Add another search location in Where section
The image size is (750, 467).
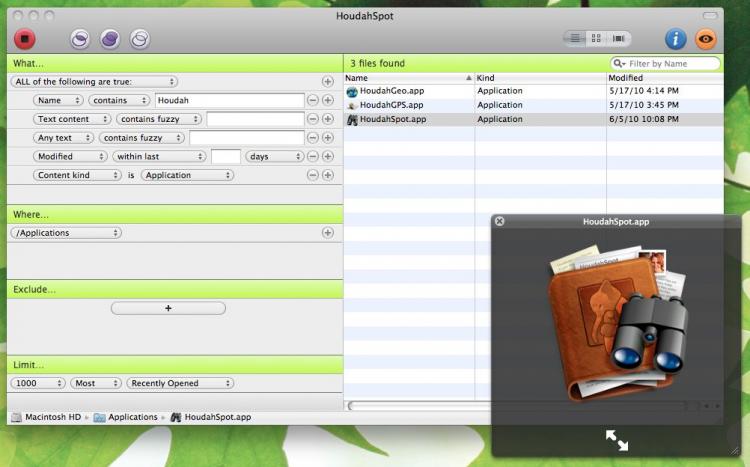pos(328,233)
